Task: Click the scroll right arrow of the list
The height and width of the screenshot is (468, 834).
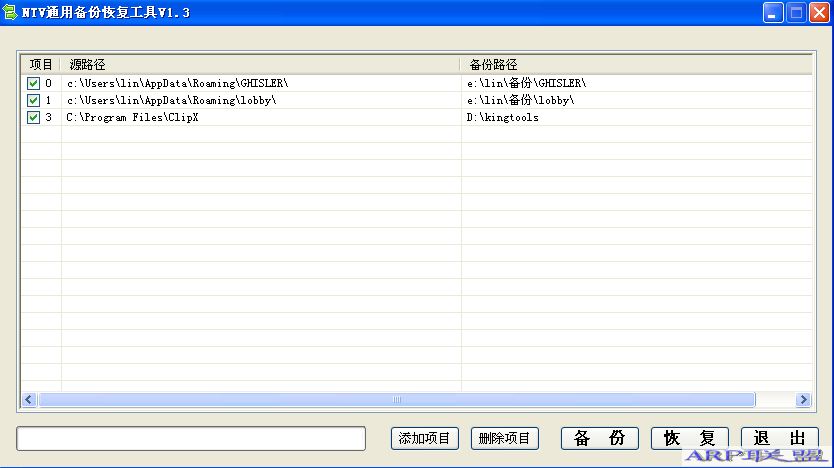Action: [803, 399]
